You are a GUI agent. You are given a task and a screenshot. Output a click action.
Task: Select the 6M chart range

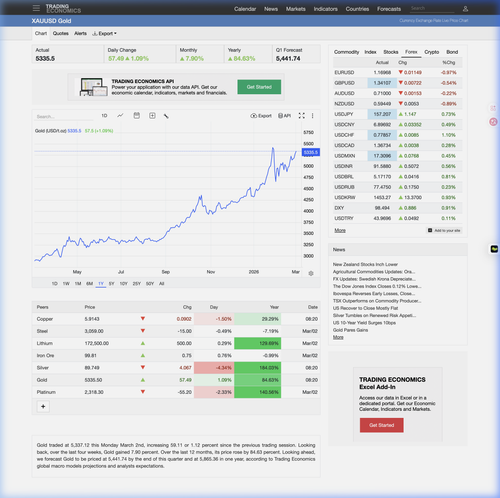point(89,284)
